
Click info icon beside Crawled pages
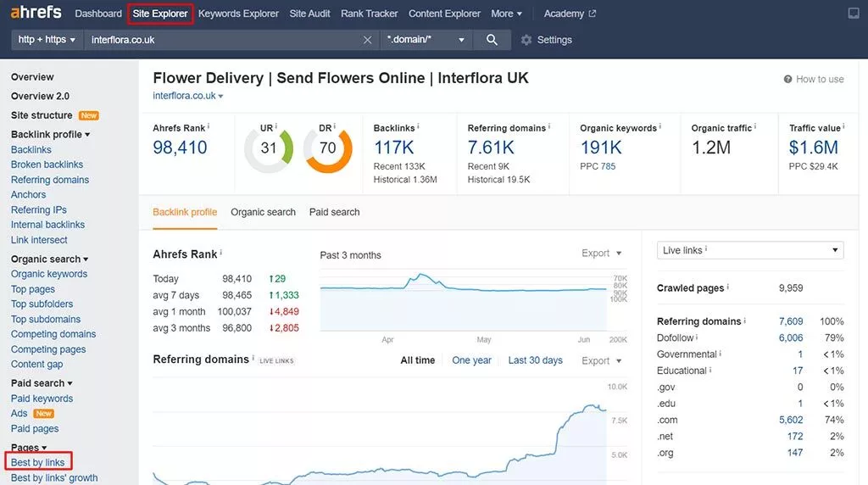click(728, 287)
